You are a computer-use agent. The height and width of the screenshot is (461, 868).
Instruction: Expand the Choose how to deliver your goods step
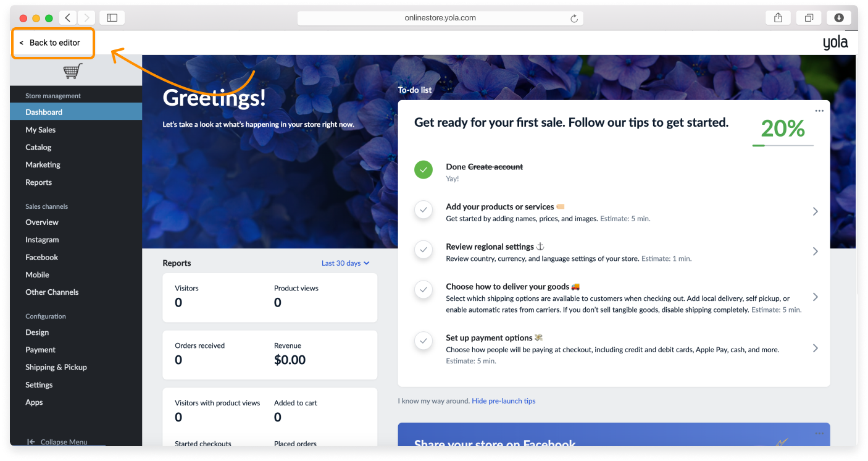click(815, 297)
